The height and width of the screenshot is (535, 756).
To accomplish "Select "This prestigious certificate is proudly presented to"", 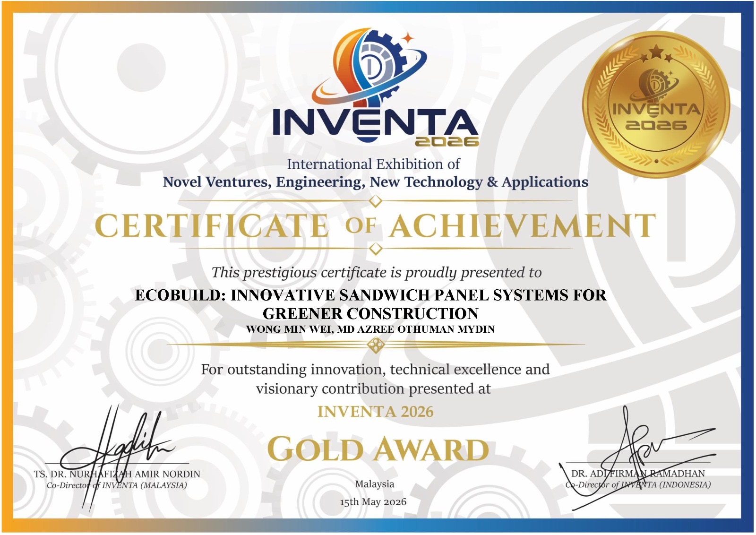I will click(377, 273).
